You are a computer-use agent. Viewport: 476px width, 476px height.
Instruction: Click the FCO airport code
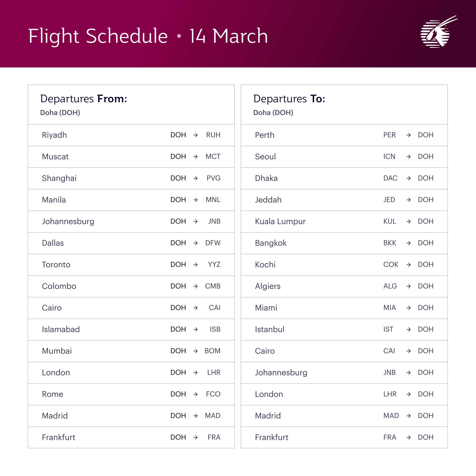click(x=213, y=394)
